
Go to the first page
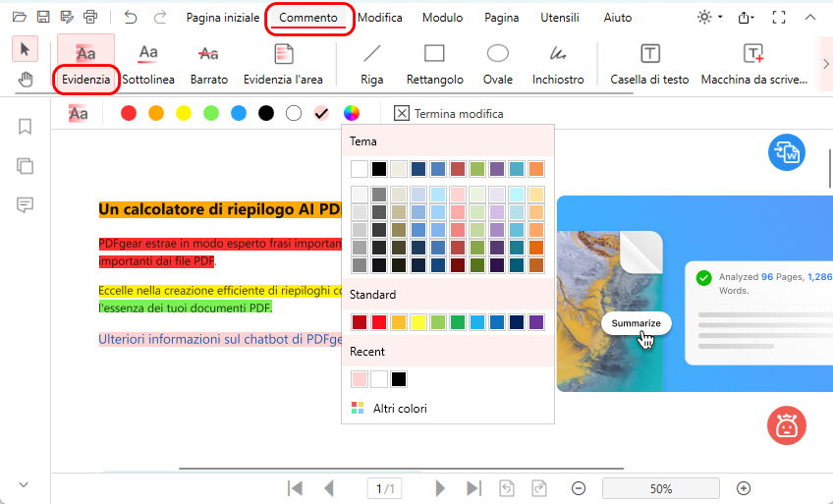click(x=295, y=488)
